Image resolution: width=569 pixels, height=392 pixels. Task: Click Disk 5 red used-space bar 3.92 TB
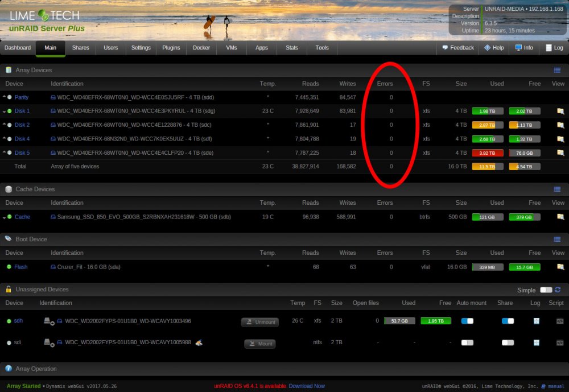point(488,153)
